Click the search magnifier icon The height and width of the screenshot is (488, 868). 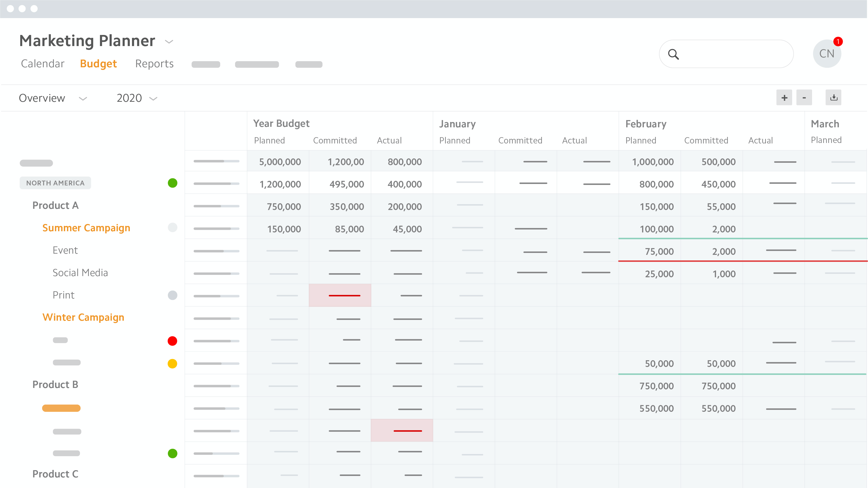pos(673,54)
